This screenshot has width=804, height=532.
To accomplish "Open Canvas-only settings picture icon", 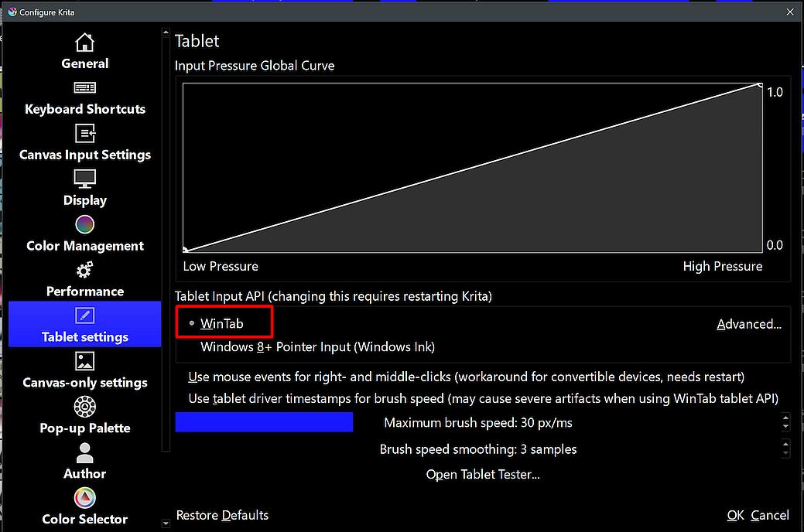I will click(84, 361).
